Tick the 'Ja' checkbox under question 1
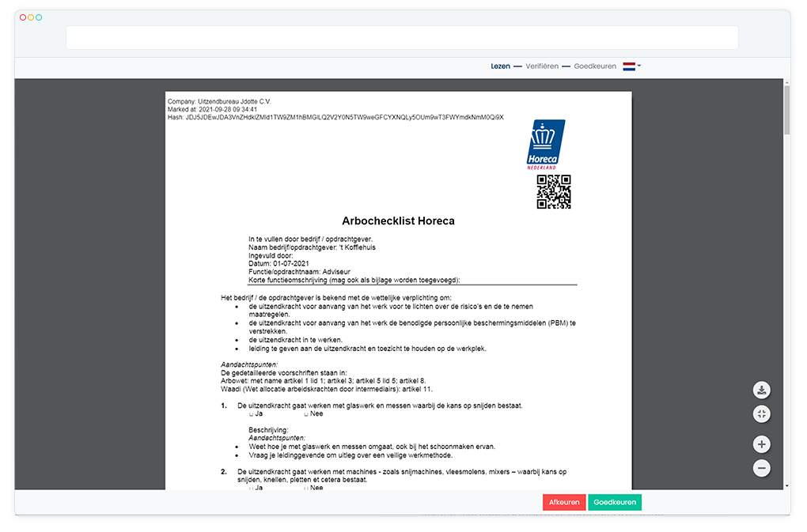This screenshot has height=532, width=807. click(x=251, y=414)
